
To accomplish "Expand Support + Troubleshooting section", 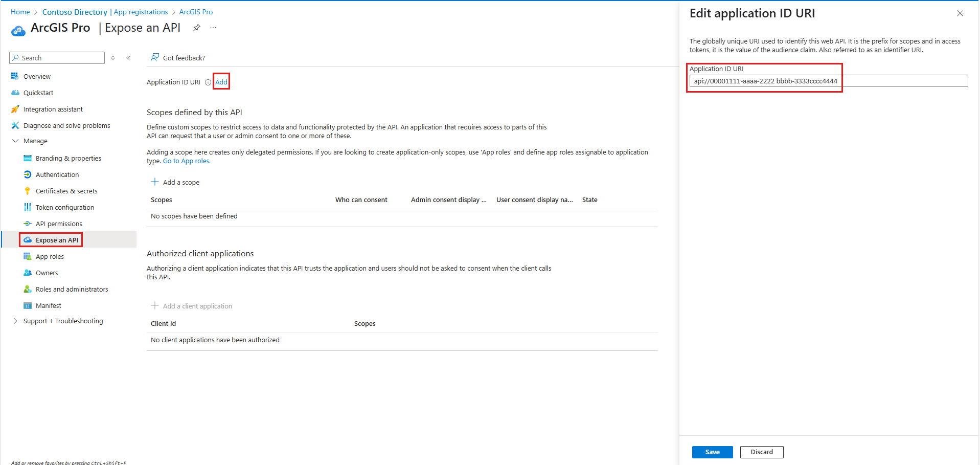I will coord(15,321).
